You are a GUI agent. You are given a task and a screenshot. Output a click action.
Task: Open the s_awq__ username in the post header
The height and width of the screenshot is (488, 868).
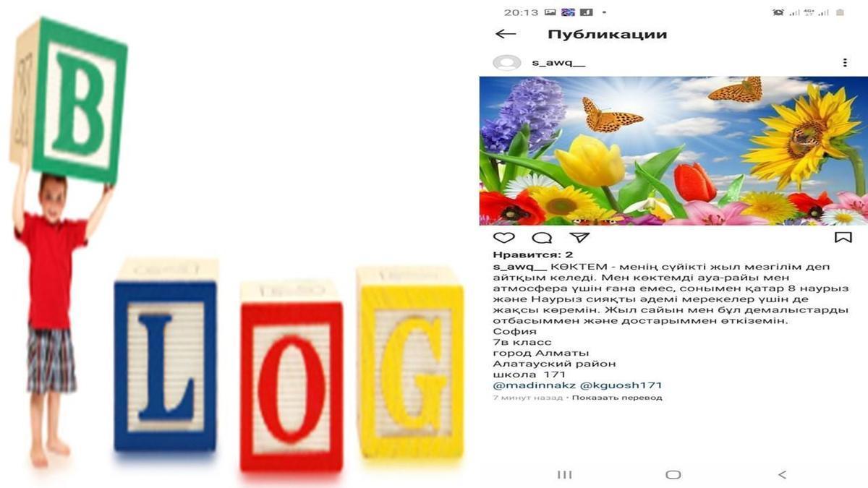558,63
